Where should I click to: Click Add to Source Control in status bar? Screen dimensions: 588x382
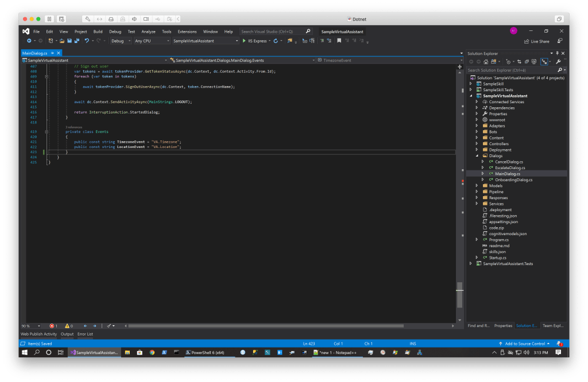[x=524, y=344]
